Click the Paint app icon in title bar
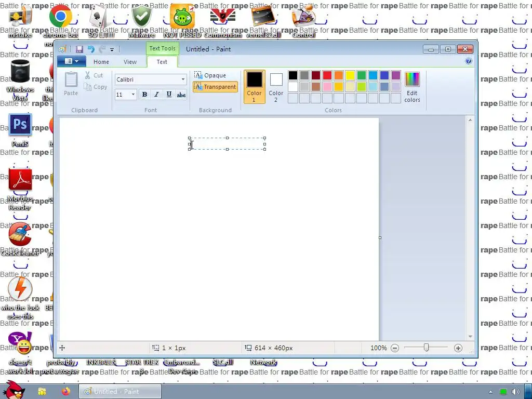Screen dimensions: 532x399 click(62, 49)
